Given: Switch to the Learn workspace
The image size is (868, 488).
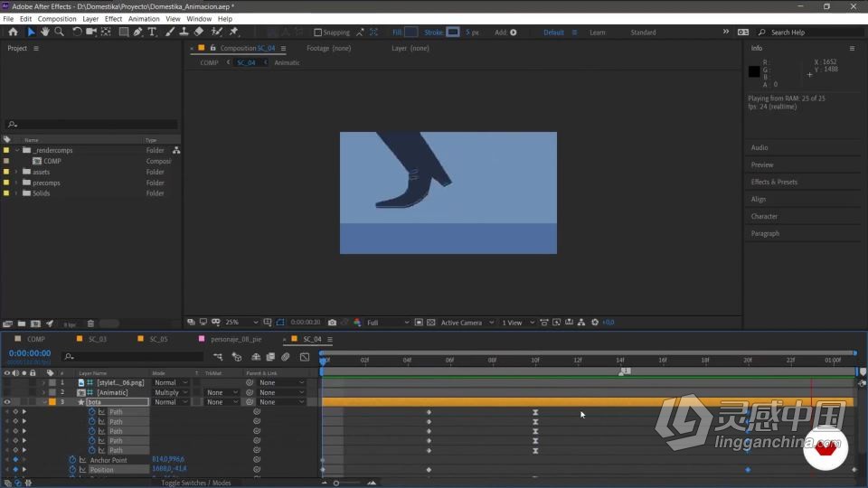Looking at the screenshot, I should (x=598, y=33).
